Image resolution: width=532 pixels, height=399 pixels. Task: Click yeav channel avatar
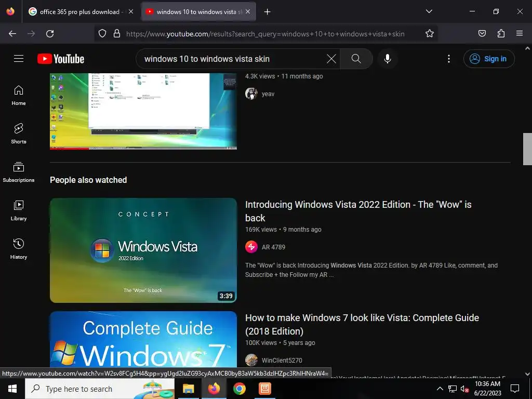[251, 94]
